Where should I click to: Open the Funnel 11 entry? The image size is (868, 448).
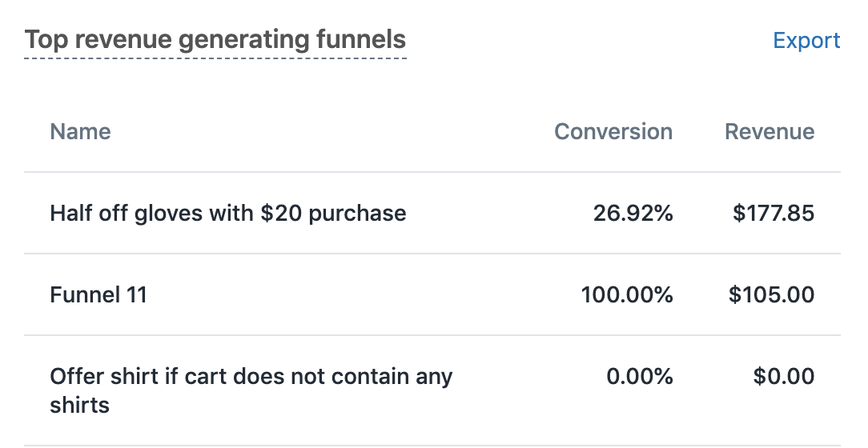98,295
